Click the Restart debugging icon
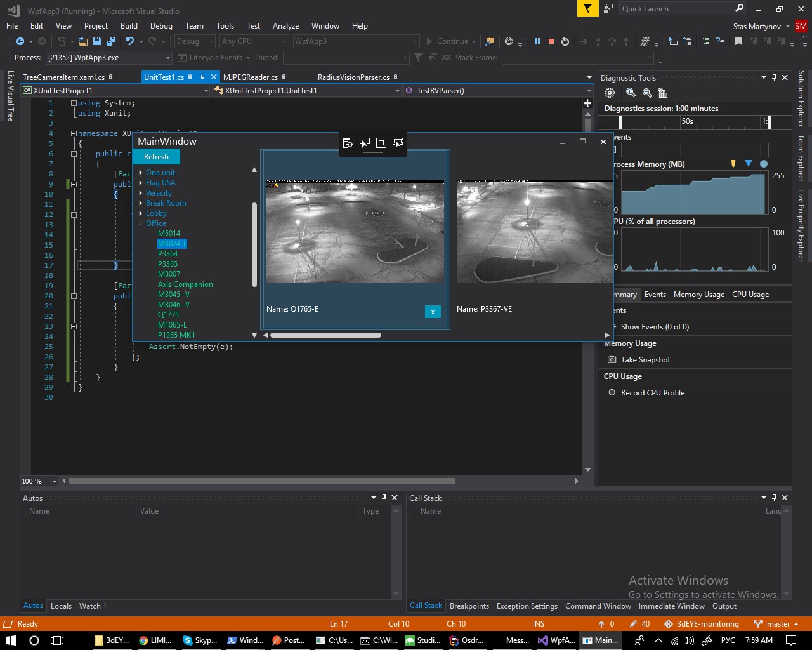812x650 pixels. tap(565, 41)
